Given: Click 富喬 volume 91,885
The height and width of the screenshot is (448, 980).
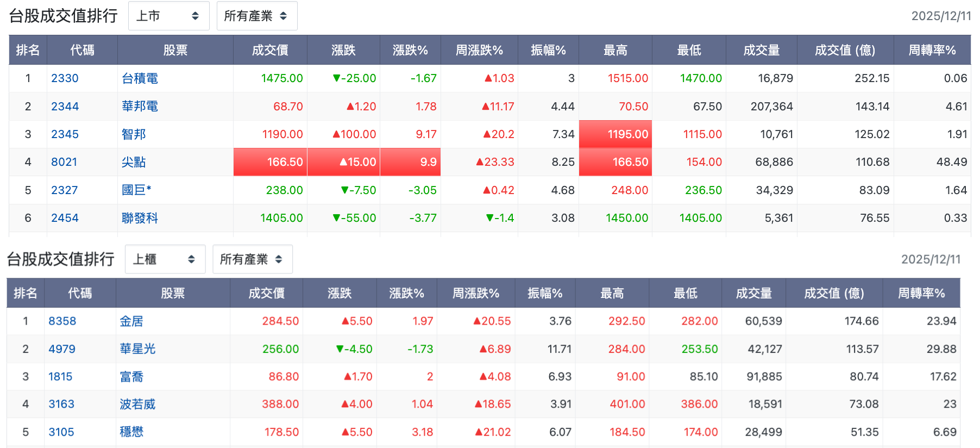Looking at the screenshot, I should (764, 377).
